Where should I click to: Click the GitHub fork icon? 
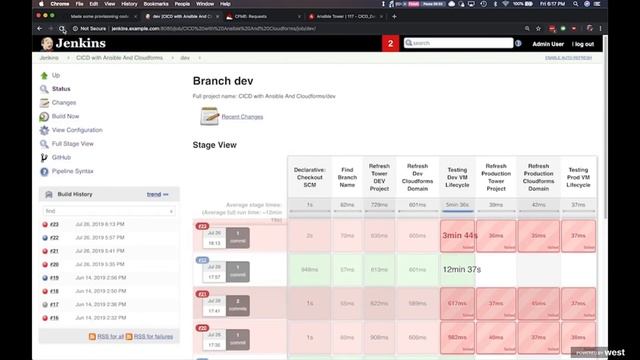[x=44, y=158]
